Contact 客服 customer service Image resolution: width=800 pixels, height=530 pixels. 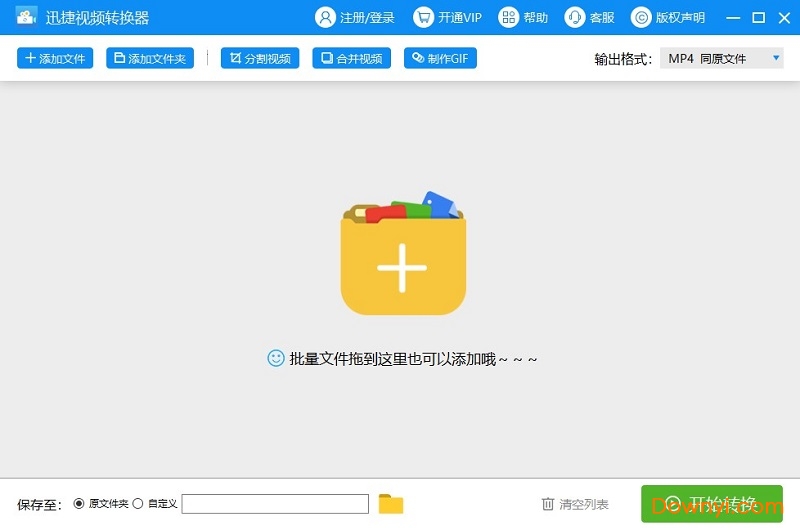589,17
